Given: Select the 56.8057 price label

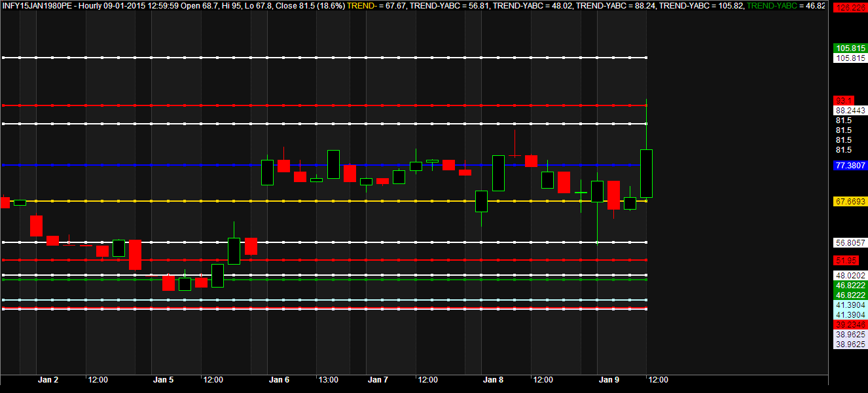Looking at the screenshot, I should [x=850, y=243].
